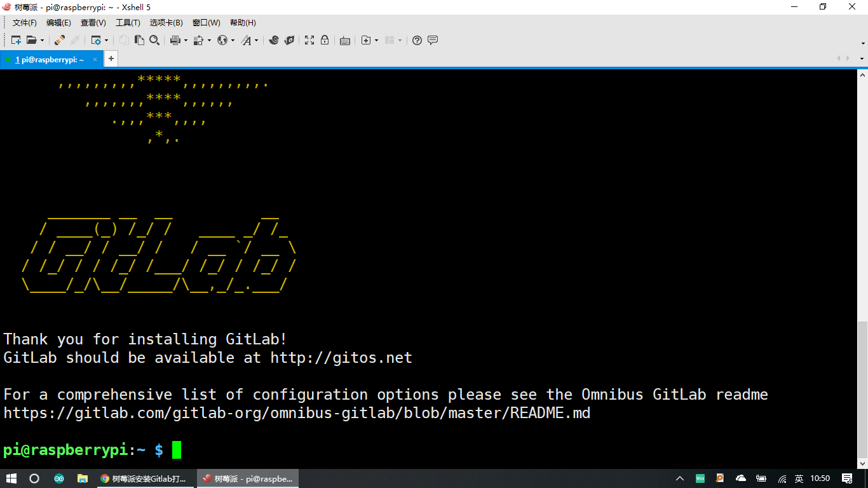
Task: Open the 文件(F) menu
Action: [x=25, y=23]
